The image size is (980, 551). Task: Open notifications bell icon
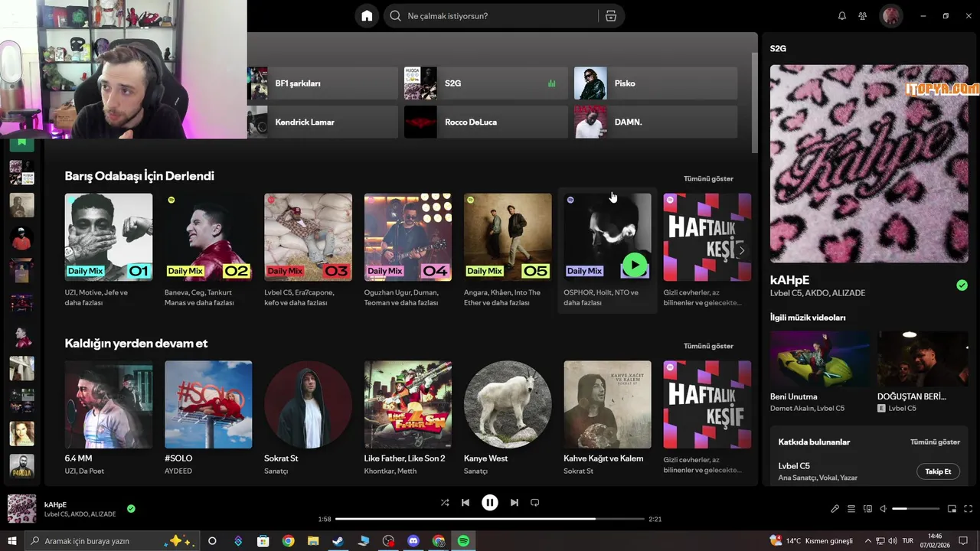[x=842, y=16]
